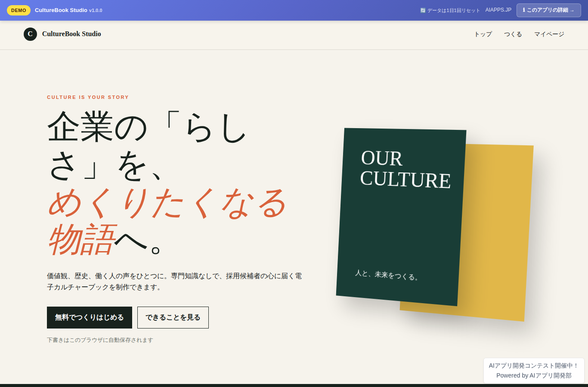Open the このアプリの詳細 button
Screen dimensions: 588x387
[548, 10]
